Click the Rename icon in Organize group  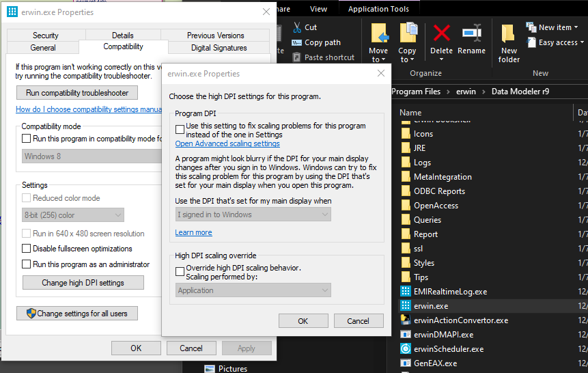pos(472,33)
